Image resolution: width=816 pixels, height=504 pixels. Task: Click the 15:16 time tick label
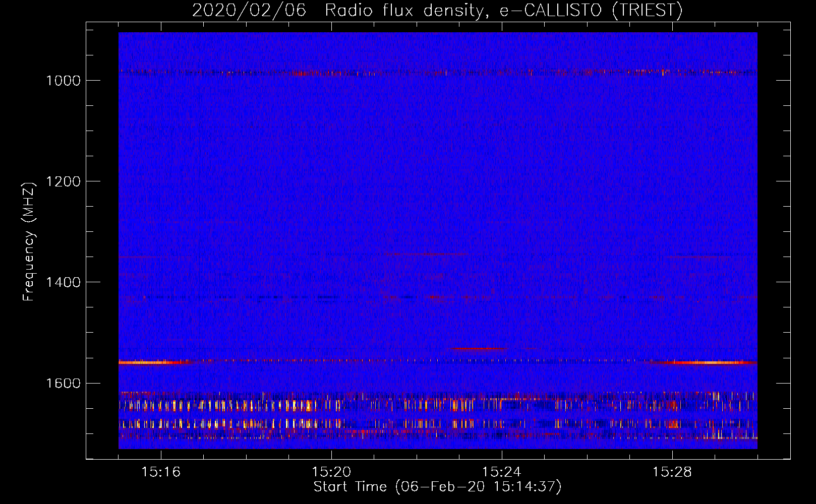tap(161, 472)
